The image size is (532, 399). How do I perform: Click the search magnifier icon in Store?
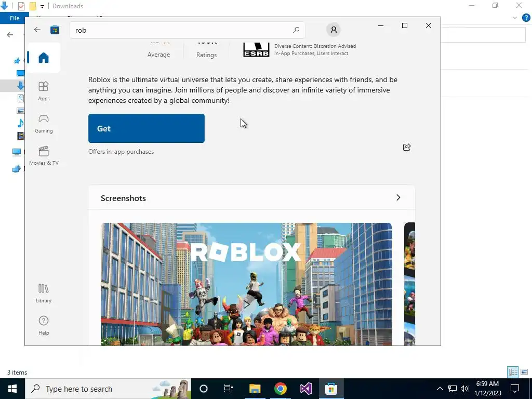(x=296, y=30)
